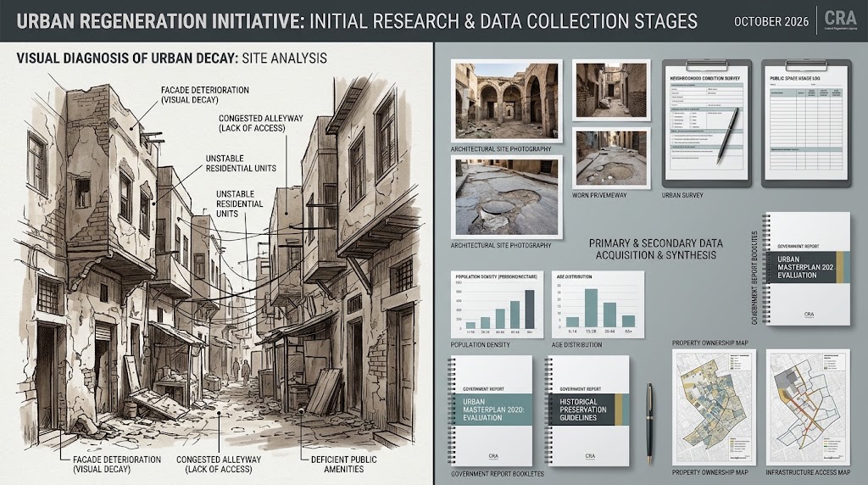
Task: Click the two walking figures in the alley sketch
Action: [x=240, y=370]
